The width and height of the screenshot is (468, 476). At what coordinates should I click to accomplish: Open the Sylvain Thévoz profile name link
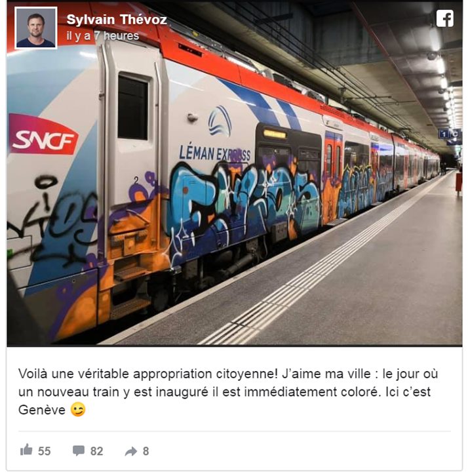pos(117,20)
